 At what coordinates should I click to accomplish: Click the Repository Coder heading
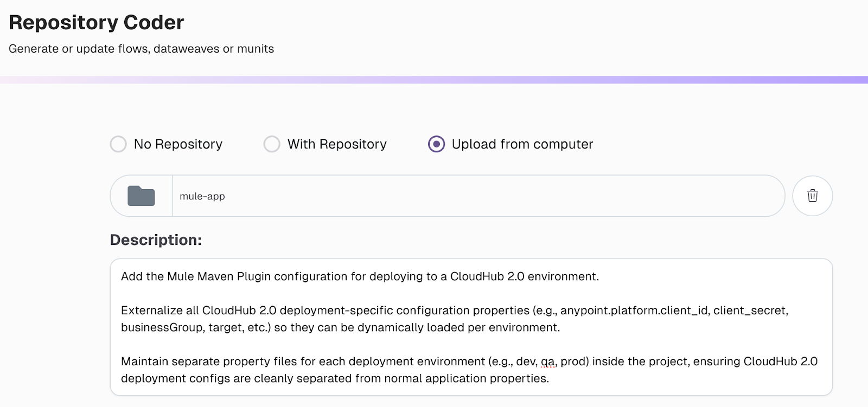tap(97, 22)
